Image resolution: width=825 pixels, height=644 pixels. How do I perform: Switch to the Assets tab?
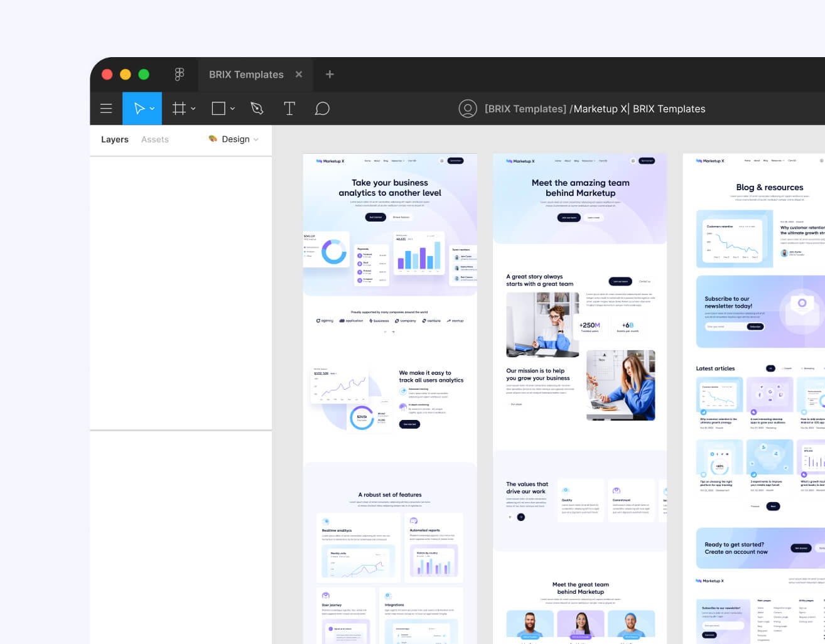click(154, 139)
